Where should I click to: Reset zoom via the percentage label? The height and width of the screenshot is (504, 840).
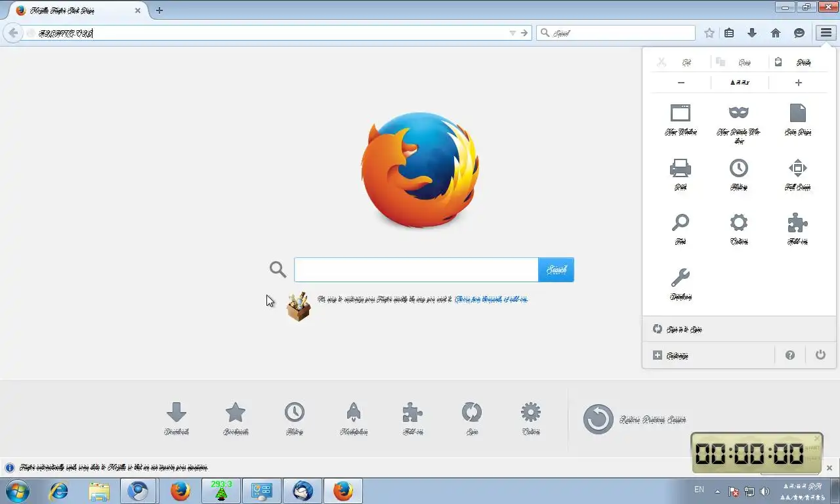[x=740, y=83]
